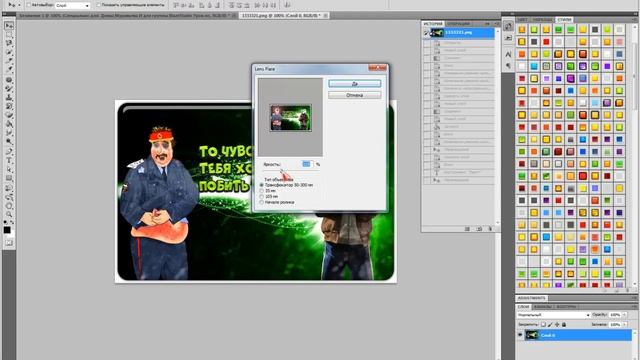
Task: Check Показать управляющие элементы option
Action: (x=98, y=5)
